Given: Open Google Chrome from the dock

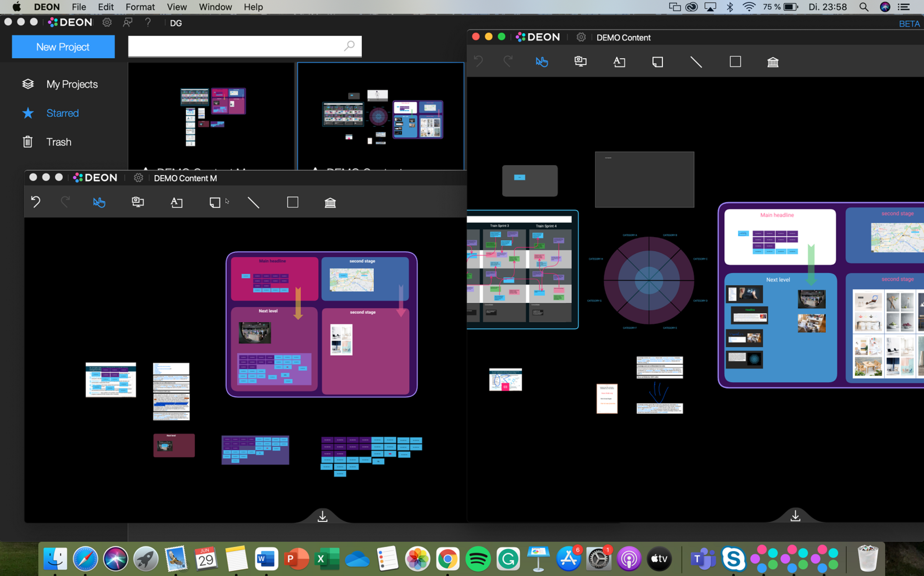Looking at the screenshot, I should click(448, 559).
